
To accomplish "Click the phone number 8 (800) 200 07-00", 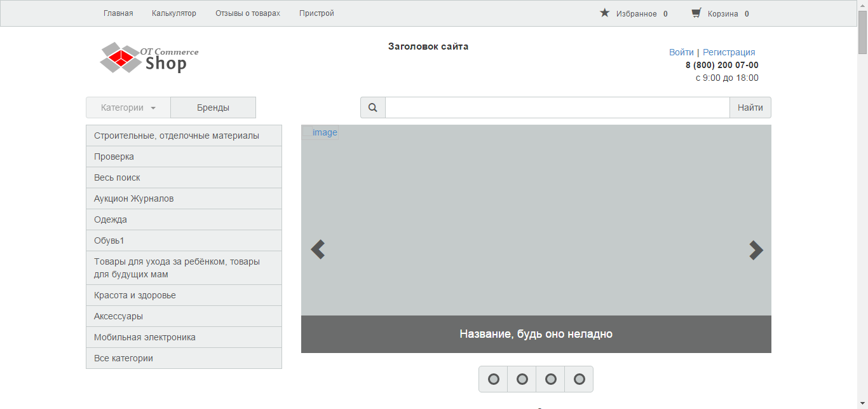I will pyautogui.click(x=722, y=65).
